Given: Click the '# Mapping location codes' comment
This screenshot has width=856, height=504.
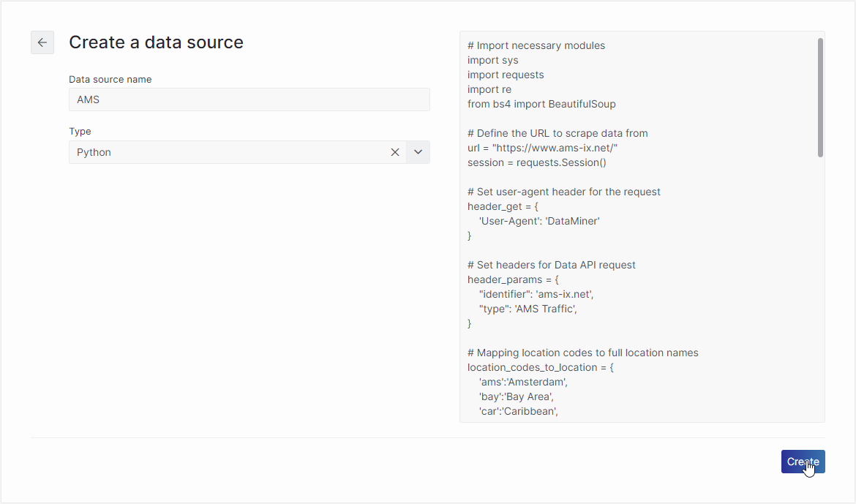Looking at the screenshot, I should (x=583, y=353).
